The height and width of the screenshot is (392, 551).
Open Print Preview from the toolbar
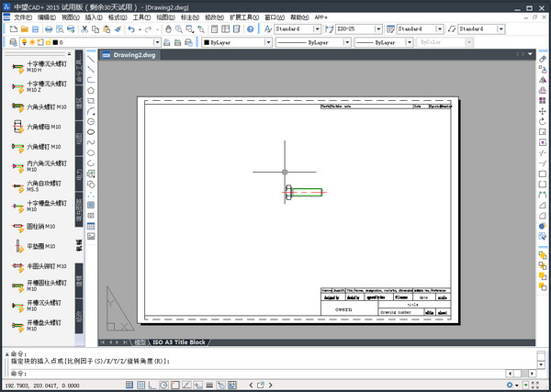[60, 29]
